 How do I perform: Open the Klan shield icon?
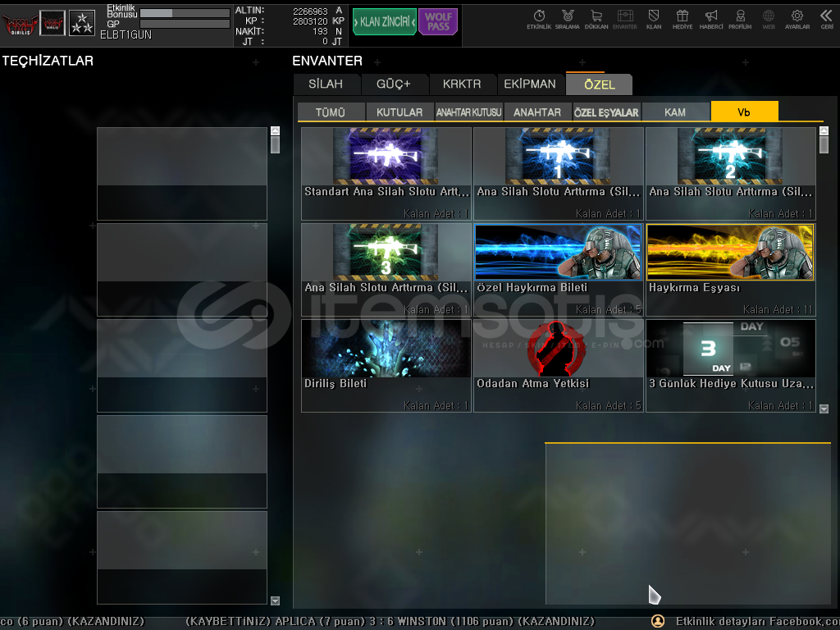coord(654,17)
